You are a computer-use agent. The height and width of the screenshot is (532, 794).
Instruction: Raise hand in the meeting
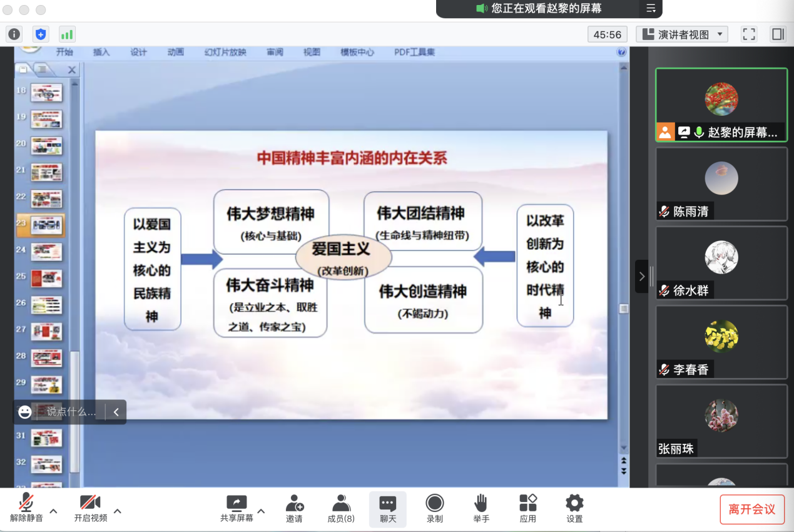pyautogui.click(x=481, y=508)
